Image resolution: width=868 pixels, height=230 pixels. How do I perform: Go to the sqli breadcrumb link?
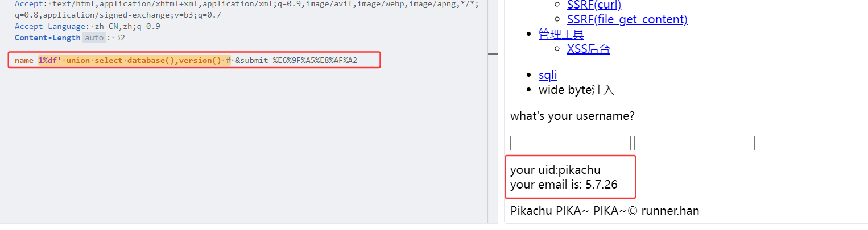click(x=548, y=75)
